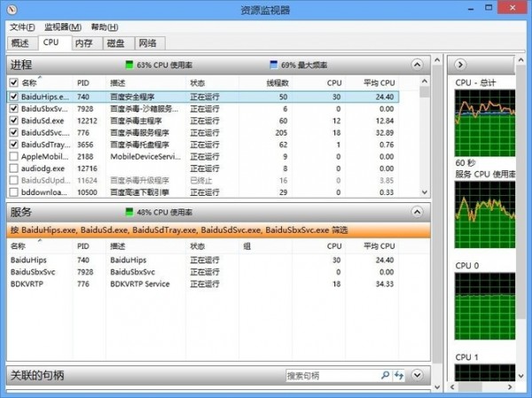Click the 服务 CPU 使用率 graph
The height and width of the screenshot is (398, 532).
tap(485, 215)
